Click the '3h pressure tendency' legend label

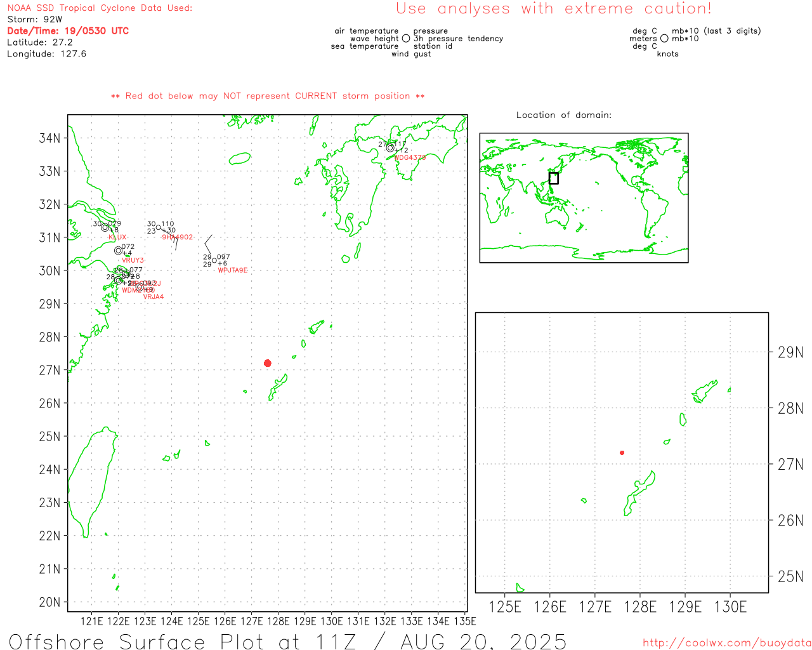coord(458,39)
